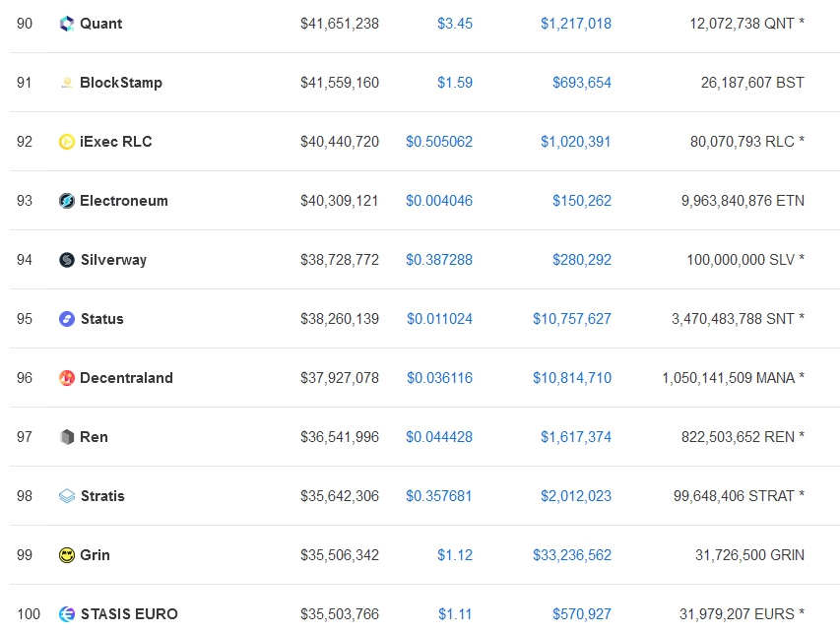Viewport: 840px width, 633px height.
Task: Click BlockStamp price $1.59
Action: (455, 83)
